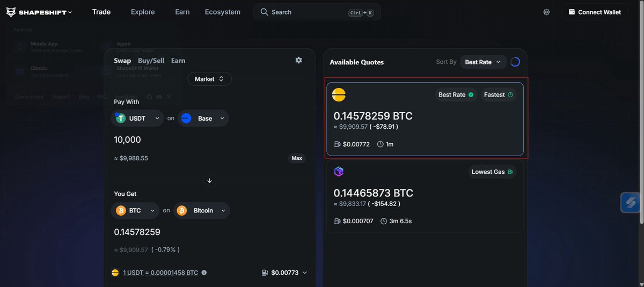Open the Market order type dropdown
Viewport: 644px width, 287px height.
209,79
